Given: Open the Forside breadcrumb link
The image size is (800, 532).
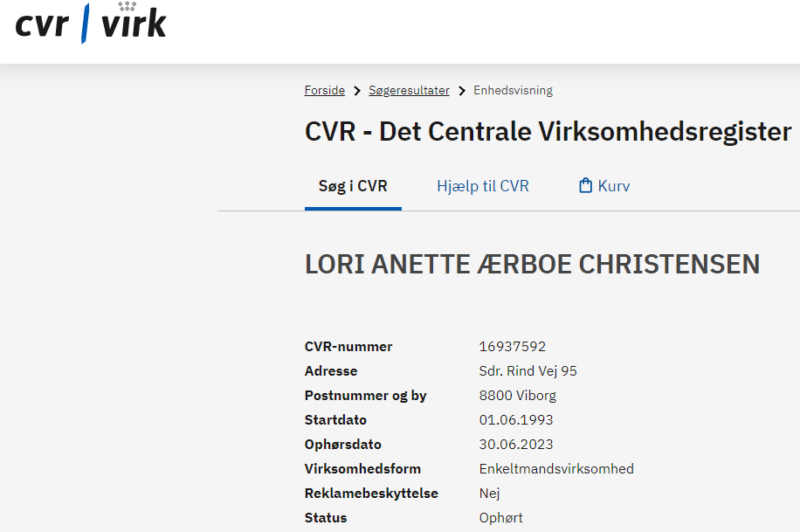Looking at the screenshot, I should point(325,90).
